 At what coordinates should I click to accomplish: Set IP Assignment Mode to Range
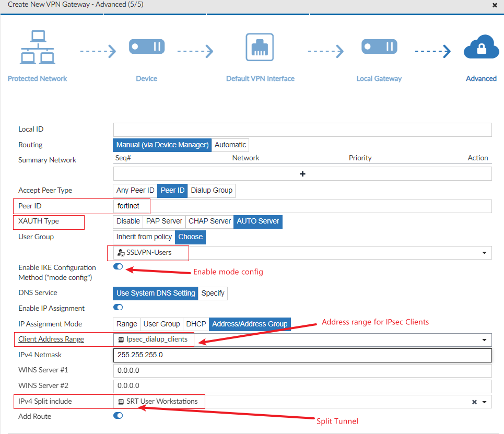click(126, 324)
